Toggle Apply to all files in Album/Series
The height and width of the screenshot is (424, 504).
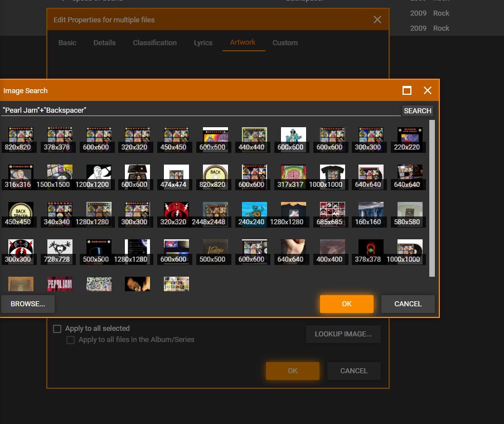point(71,340)
